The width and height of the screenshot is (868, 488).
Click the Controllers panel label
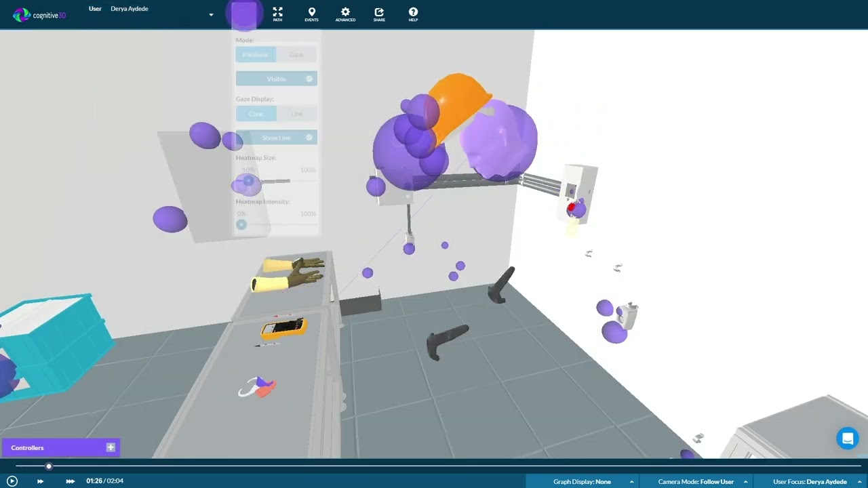27,448
